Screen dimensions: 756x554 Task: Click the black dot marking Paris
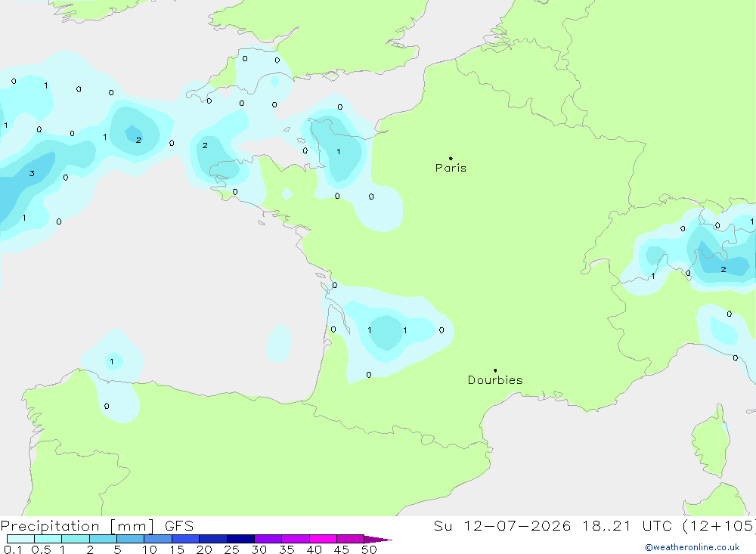coord(451,158)
